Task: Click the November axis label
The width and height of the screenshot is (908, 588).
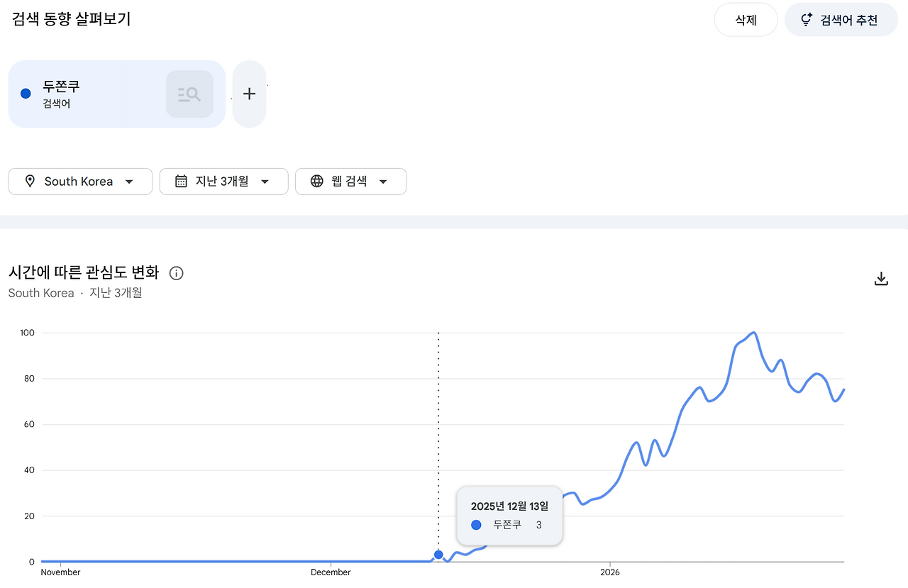Action: [61, 572]
